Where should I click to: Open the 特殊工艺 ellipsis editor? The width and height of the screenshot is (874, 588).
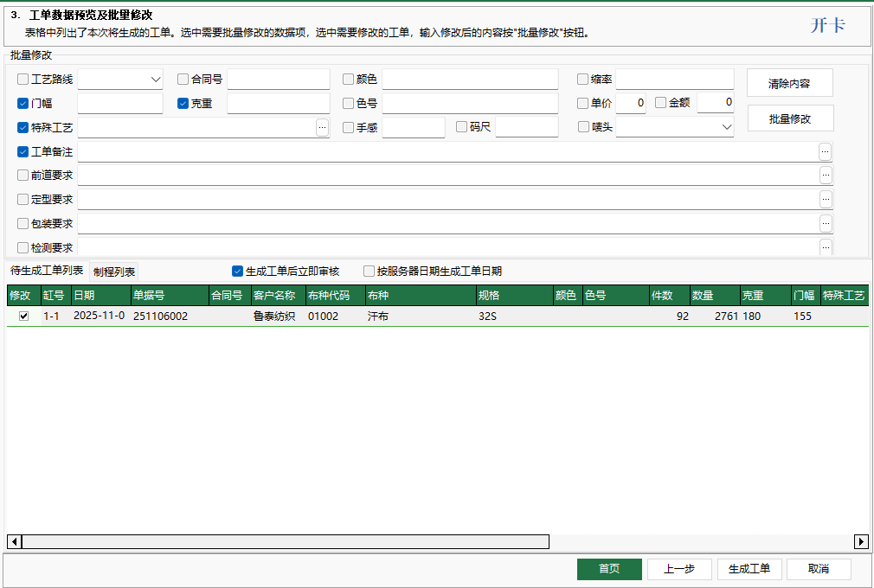click(x=322, y=127)
